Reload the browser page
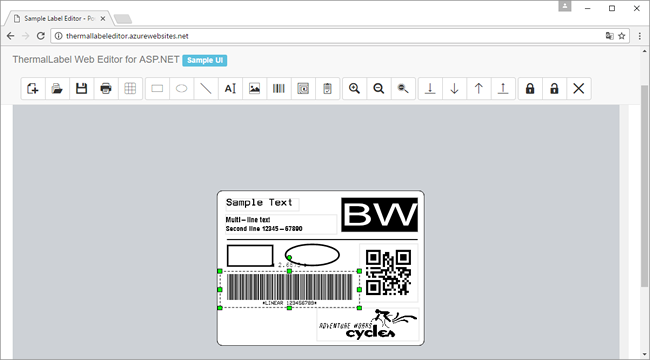Viewport: 650px width, 360px height. click(40, 36)
